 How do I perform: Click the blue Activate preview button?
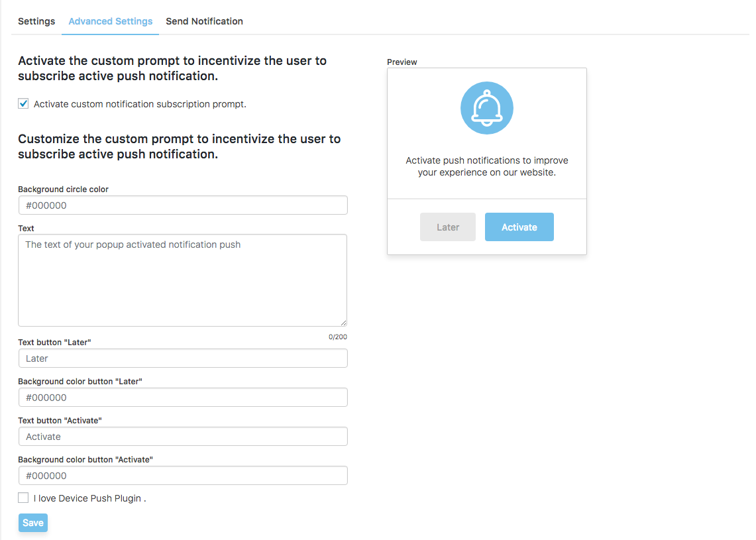[519, 227]
